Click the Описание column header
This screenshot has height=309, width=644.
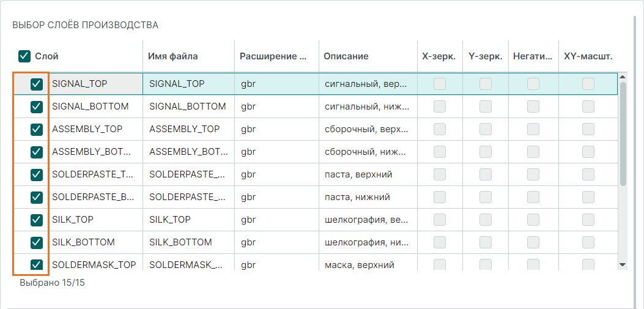pyautogui.click(x=346, y=56)
